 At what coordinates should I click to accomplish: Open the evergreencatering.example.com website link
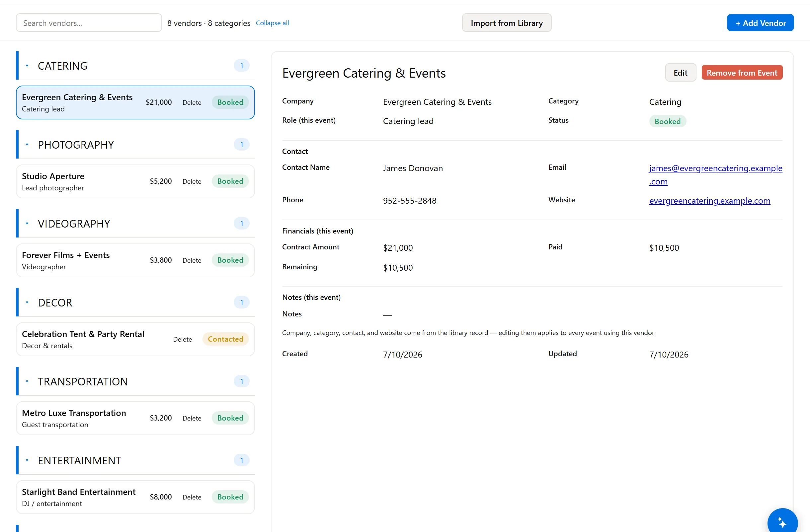[709, 201]
